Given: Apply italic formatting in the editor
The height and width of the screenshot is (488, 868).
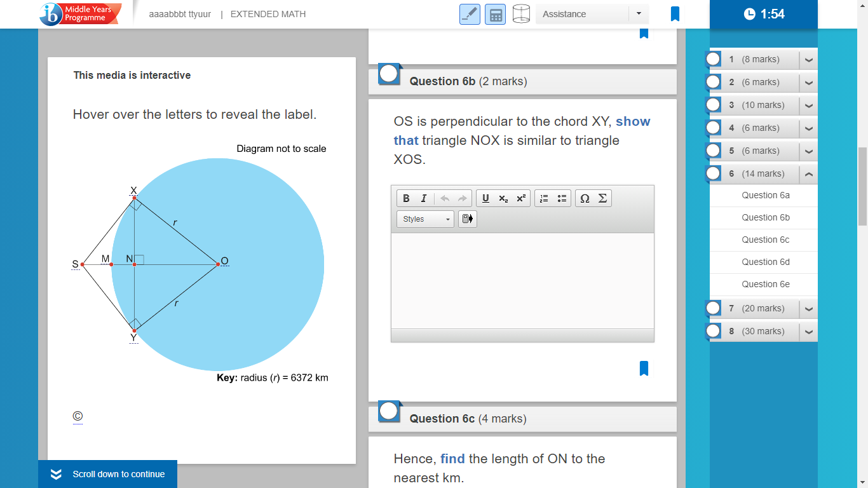Looking at the screenshot, I should point(423,198).
